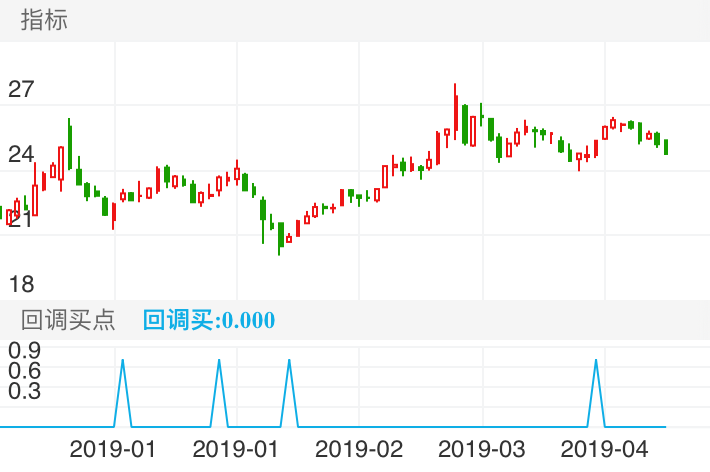Select the 回调买点 indicator title
Screen dimensions: 710x472
pyautogui.click(x=68, y=320)
